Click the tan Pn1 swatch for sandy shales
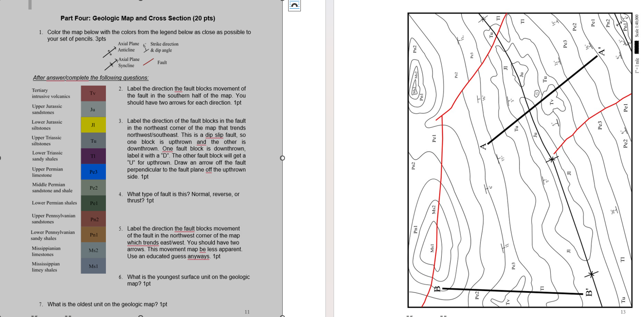The image size is (644, 317). (93, 235)
